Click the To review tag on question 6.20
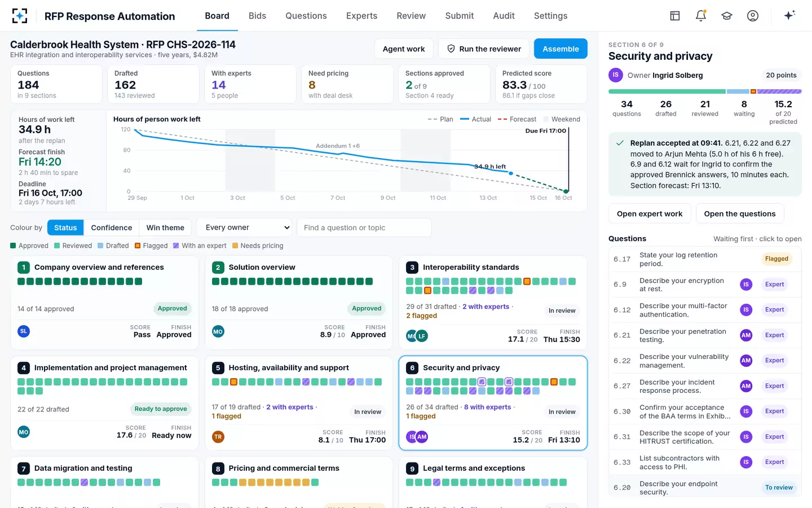This screenshot has width=812, height=508. [779, 488]
